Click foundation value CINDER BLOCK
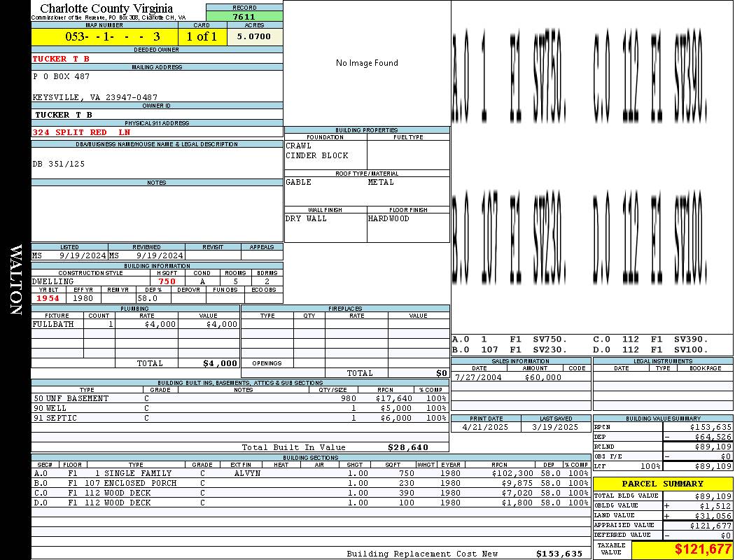Viewport: 735px width, 560px height. coord(317,155)
